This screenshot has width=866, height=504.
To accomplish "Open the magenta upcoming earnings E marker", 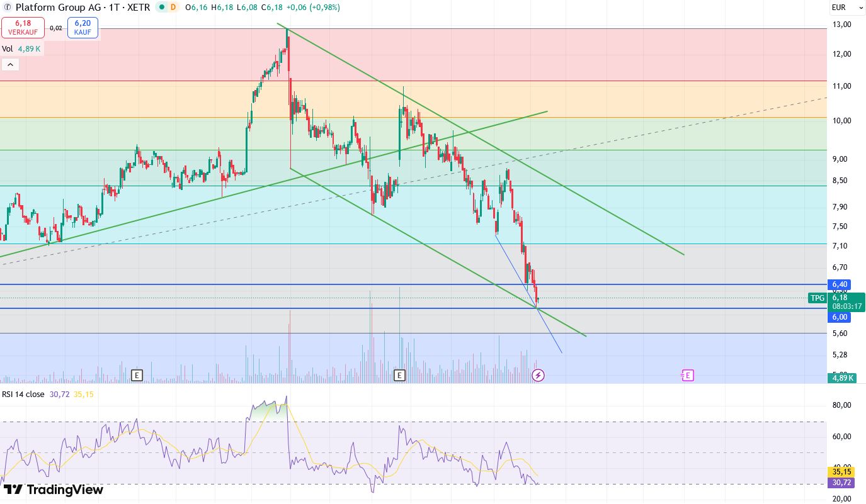I will pos(687,376).
